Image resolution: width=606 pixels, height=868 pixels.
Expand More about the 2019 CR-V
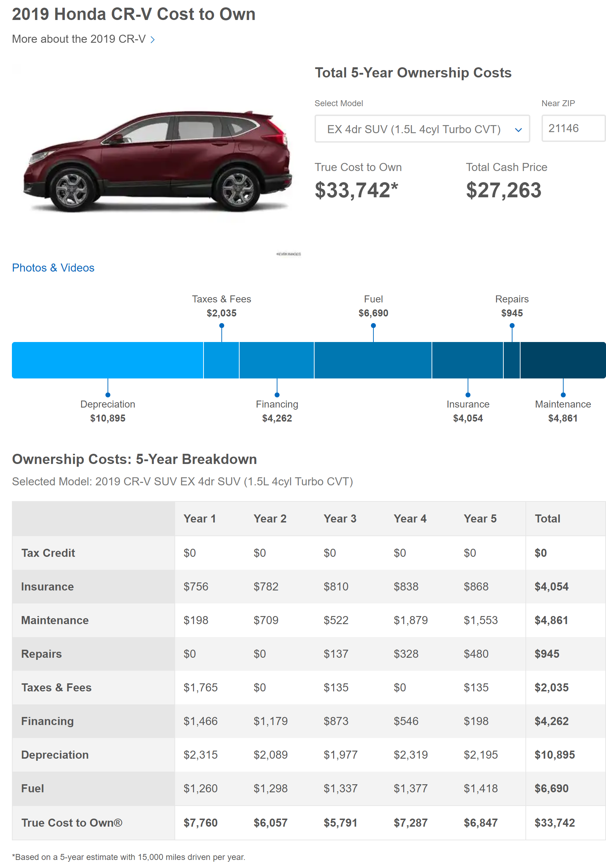click(79, 39)
